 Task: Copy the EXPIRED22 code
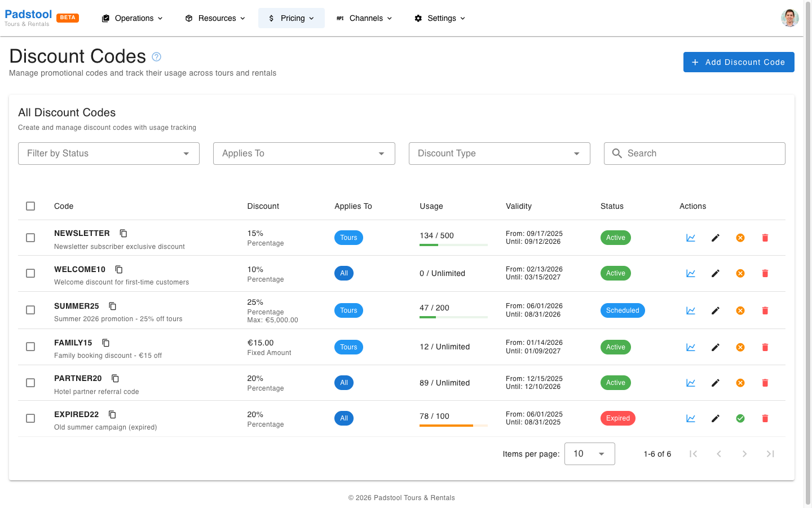pos(112,414)
